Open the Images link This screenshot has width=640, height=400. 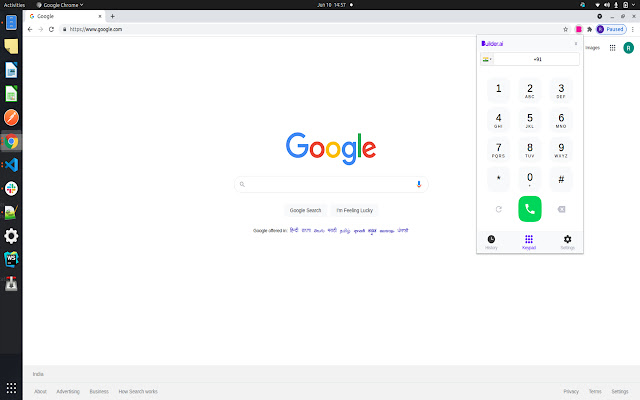click(x=592, y=48)
